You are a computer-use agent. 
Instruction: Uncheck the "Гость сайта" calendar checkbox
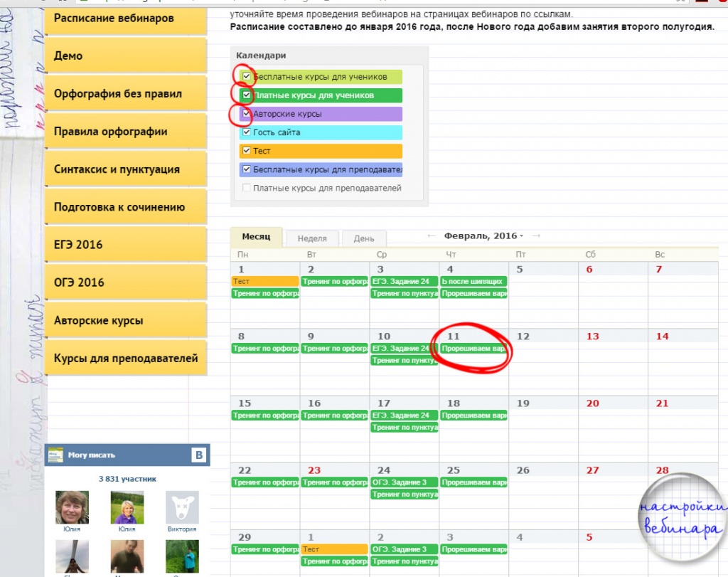tap(247, 132)
